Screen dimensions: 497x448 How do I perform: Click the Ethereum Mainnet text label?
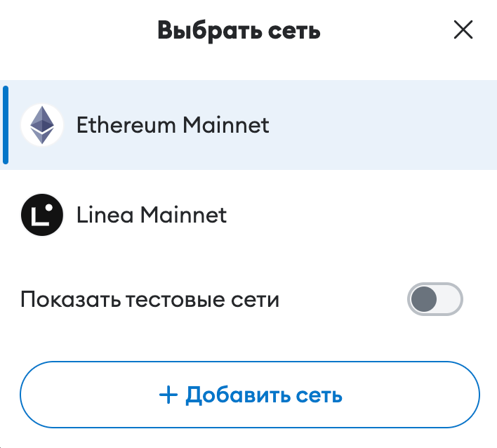173,125
